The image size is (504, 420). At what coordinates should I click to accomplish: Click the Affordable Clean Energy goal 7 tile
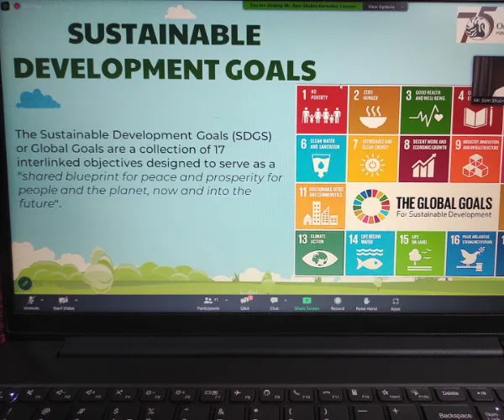[372, 159]
